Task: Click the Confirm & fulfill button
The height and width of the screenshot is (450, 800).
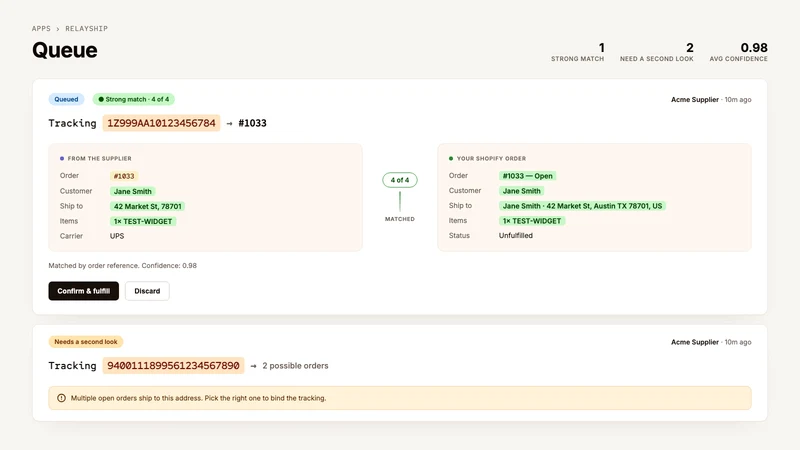Action: tap(84, 291)
